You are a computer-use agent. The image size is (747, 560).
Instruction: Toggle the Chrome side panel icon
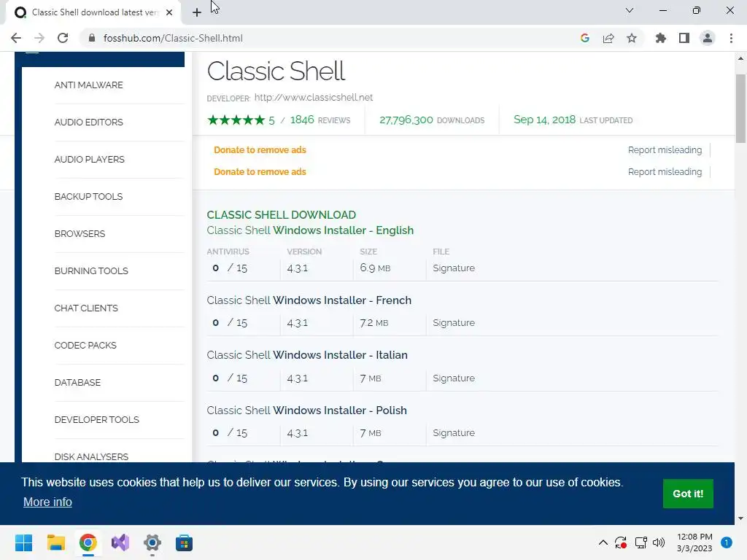click(x=684, y=38)
